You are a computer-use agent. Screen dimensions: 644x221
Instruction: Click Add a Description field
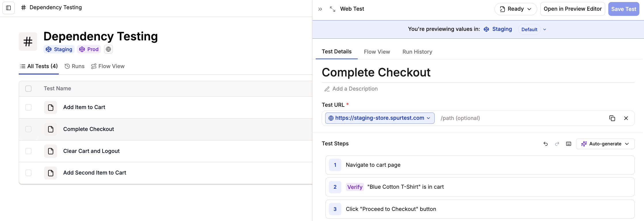pos(355,89)
